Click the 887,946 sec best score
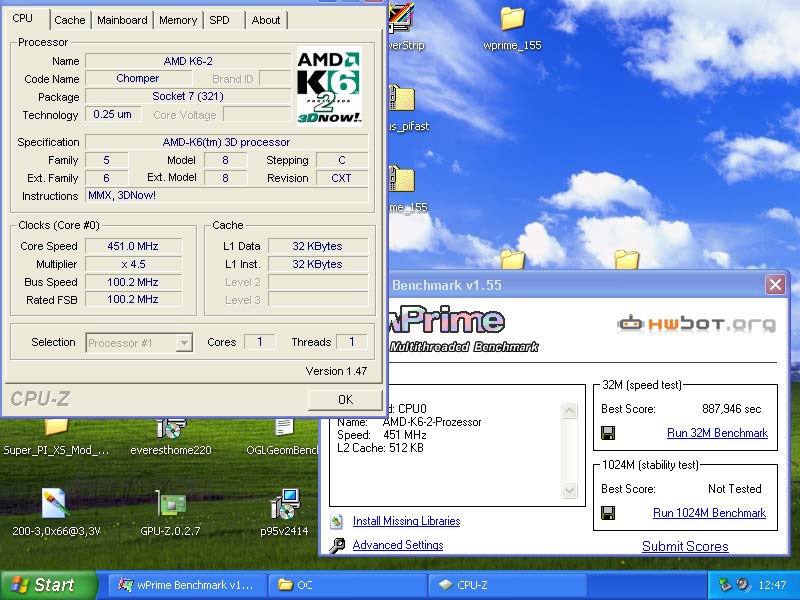The image size is (800, 600). [x=731, y=409]
